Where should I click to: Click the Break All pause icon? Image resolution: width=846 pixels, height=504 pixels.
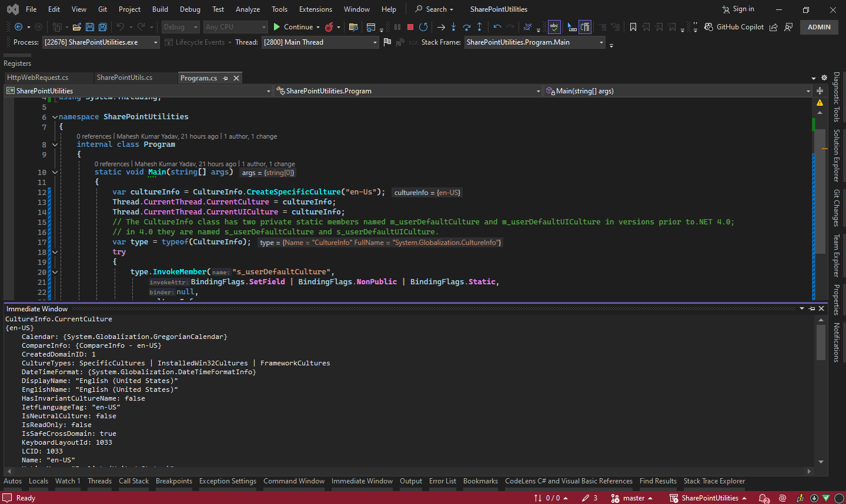[x=397, y=26]
